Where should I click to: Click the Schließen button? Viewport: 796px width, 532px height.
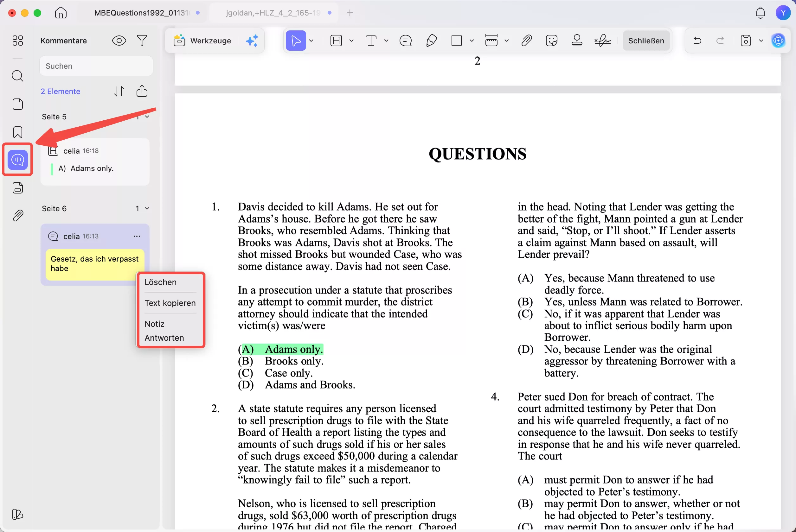click(x=646, y=41)
